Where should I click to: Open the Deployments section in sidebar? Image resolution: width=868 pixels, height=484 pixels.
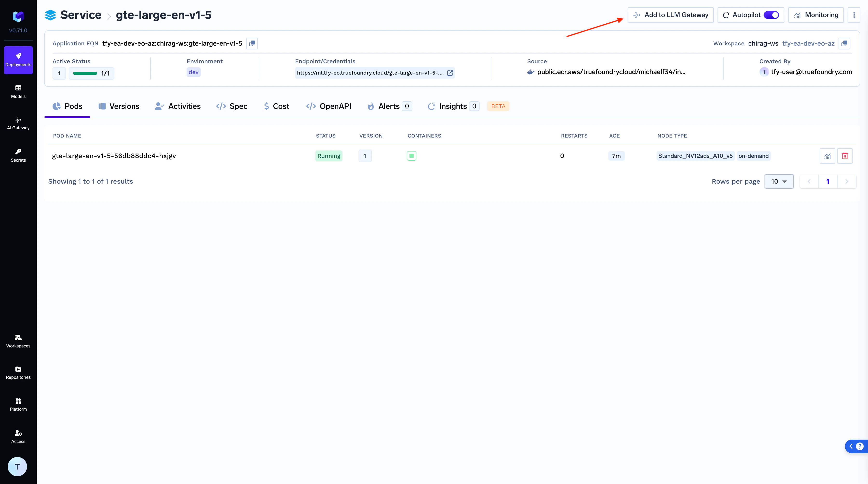coord(18,60)
